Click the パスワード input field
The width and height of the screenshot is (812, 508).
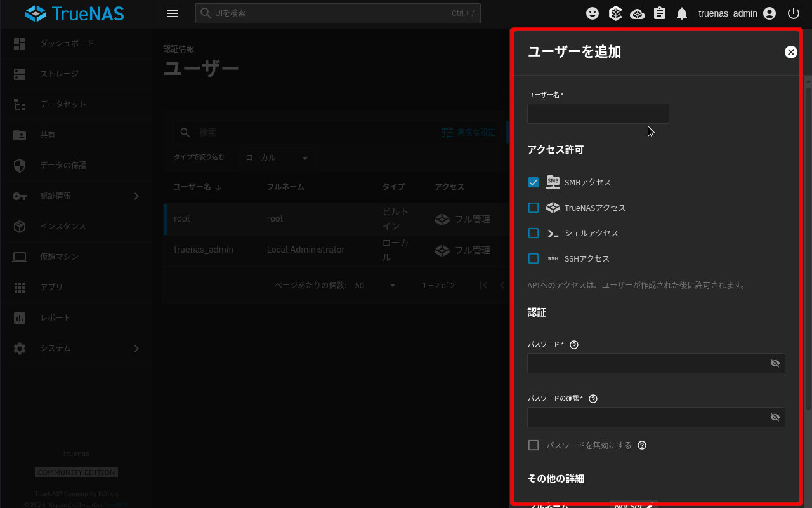coord(656,363)
